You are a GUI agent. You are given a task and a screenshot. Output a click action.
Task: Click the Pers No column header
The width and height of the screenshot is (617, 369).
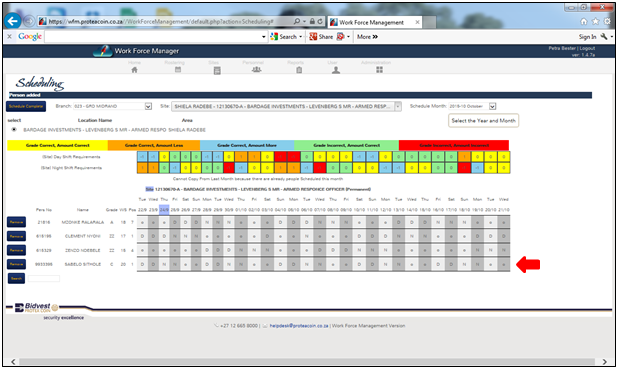pos(43,210)
